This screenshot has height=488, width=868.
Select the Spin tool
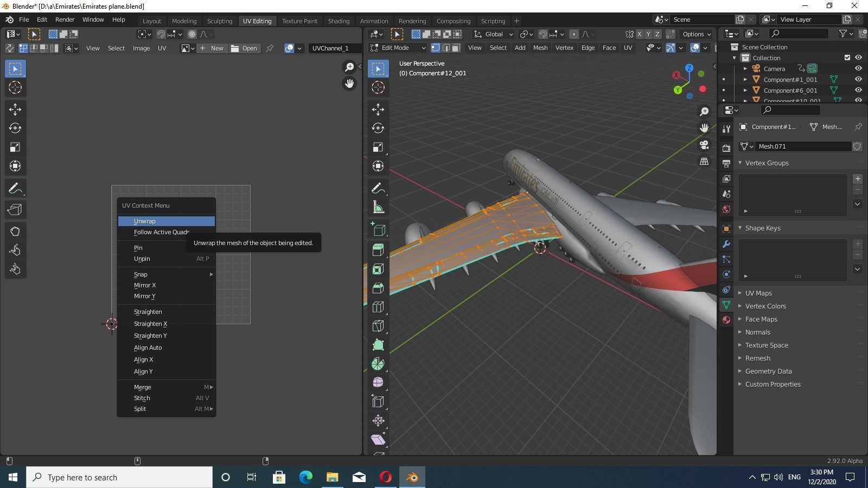[x=378, y=364]
